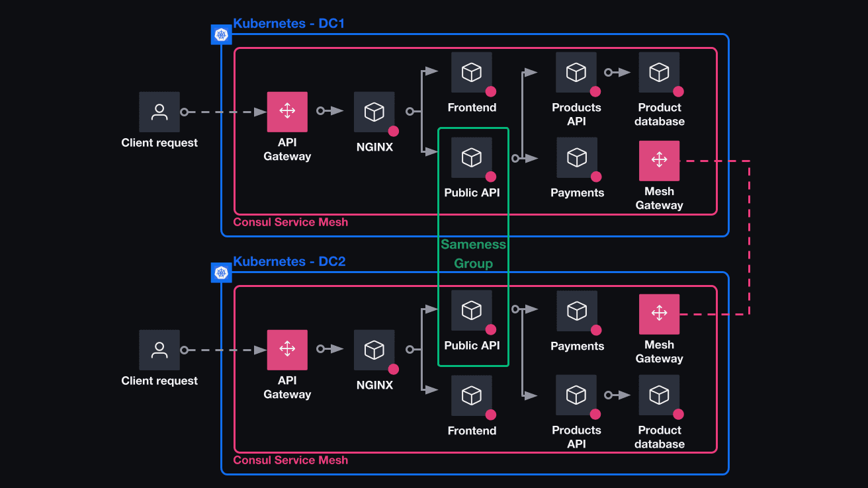Image resolution: width=868 pixels, height=488 pixels.
Task: Click the 'Product database' label in DC2
Action: click(x=660, y=437)
